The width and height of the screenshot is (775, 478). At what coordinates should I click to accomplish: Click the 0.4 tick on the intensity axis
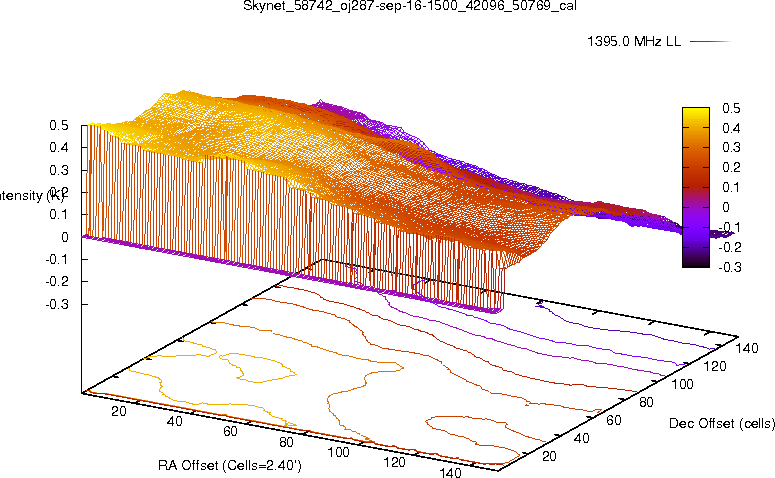pyautogui.click(x=59, y=147)
